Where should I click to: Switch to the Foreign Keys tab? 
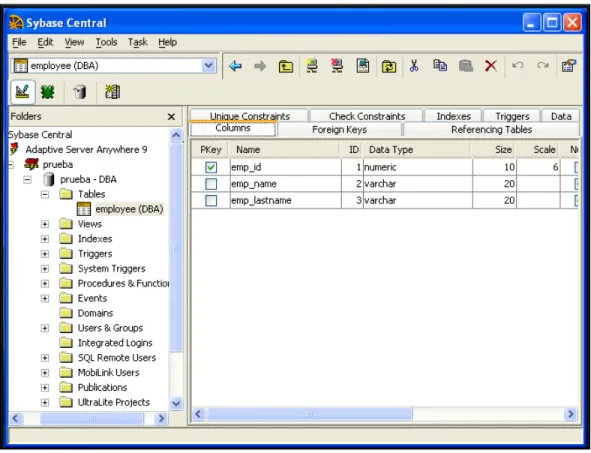click(x=339, y=130)
